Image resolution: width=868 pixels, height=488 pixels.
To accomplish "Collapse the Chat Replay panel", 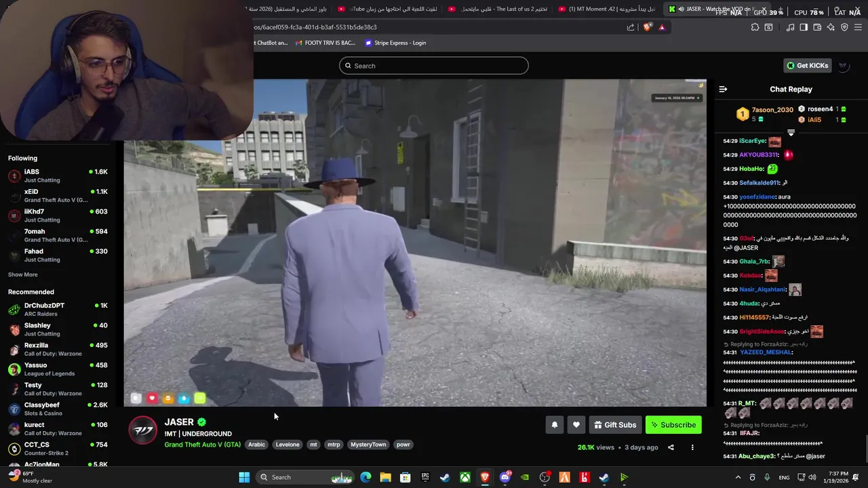I will pos(723,89).
